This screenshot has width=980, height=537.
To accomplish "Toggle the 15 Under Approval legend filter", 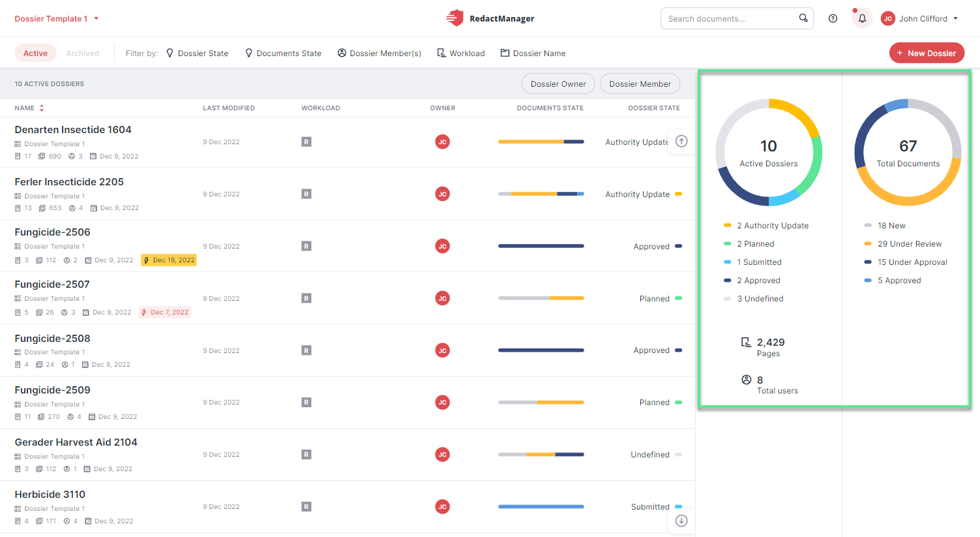I will point(906,262).
